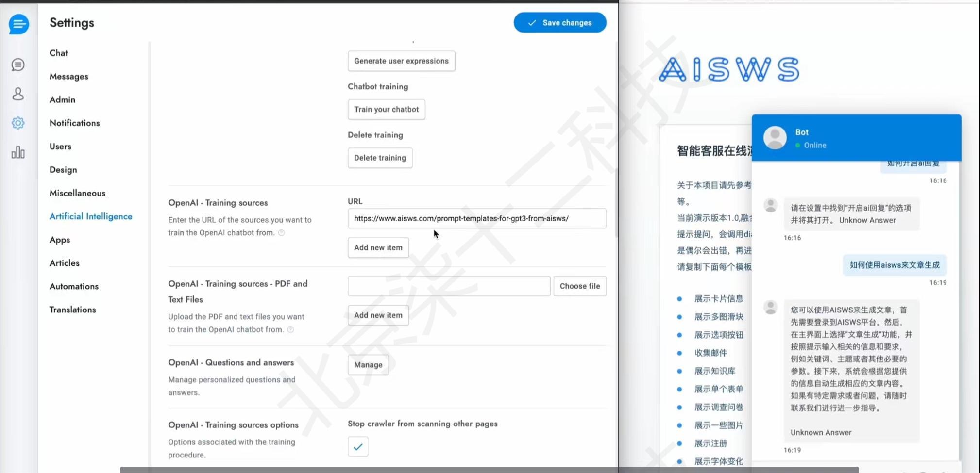
Task: Open the Support Board logo icon
Action: click(x=18, y=24)
